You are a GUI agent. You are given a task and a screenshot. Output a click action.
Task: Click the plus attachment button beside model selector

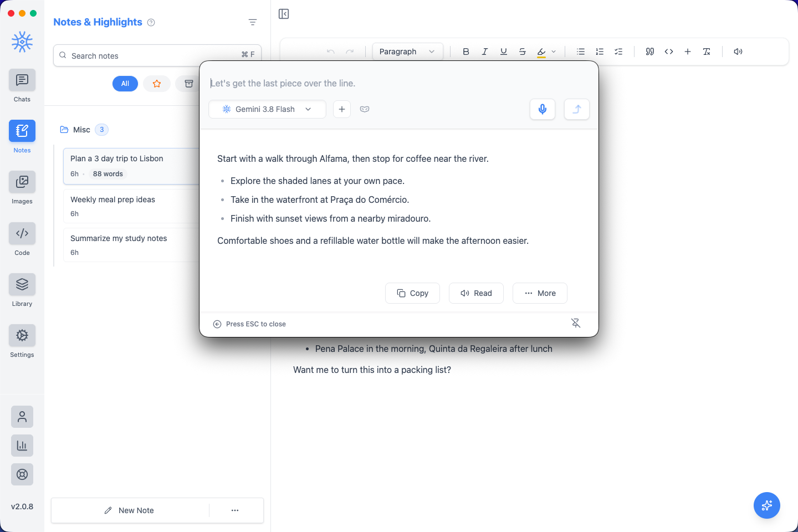coord(342,109)
